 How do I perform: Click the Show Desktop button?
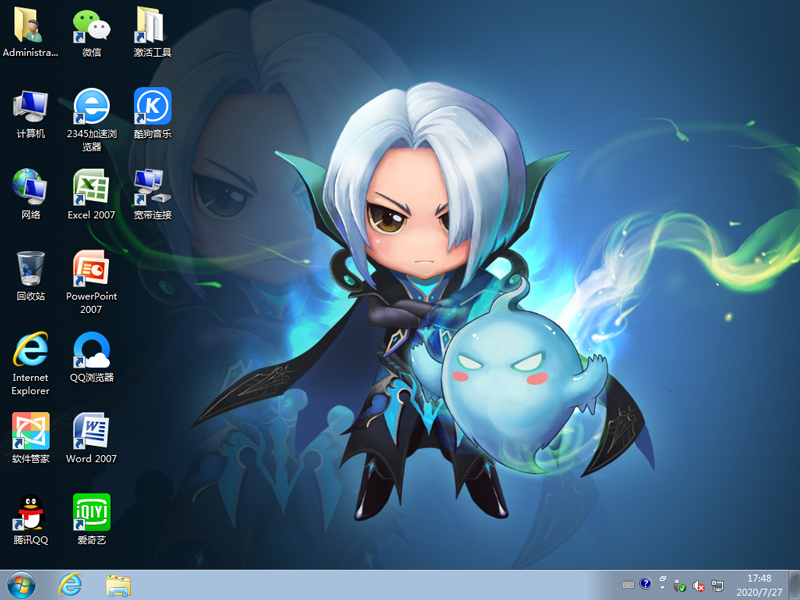point(795,585)
